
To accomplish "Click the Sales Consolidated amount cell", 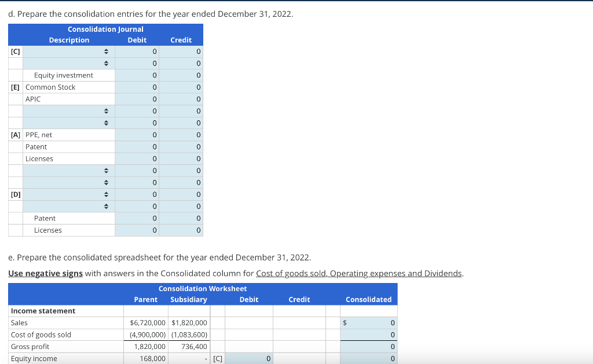I will (369, 323).
